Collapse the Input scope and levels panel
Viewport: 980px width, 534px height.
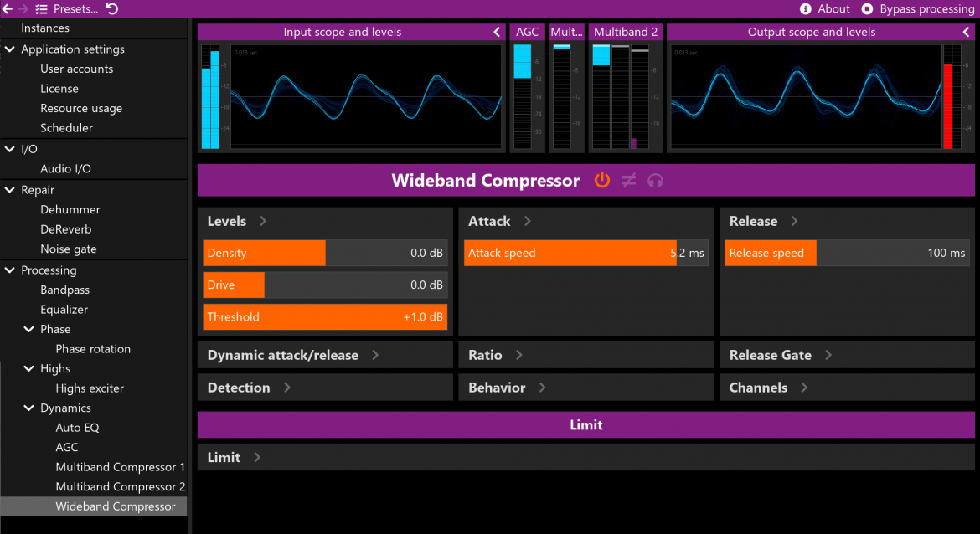click(x=498, y=32)
